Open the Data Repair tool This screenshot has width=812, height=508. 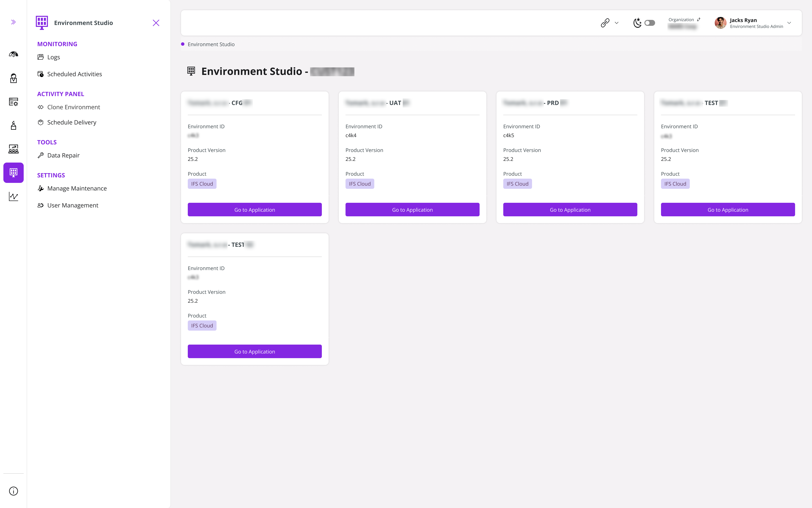click(63, 155)
